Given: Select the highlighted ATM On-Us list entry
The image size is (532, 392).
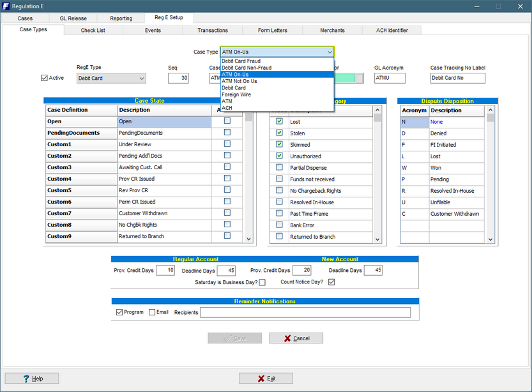Looking at the screenshot, I should (x=277, y=75).
